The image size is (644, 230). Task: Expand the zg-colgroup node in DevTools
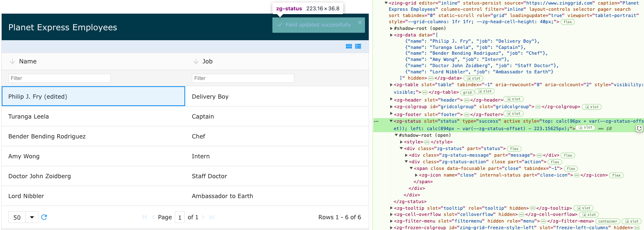click(391, 107)
